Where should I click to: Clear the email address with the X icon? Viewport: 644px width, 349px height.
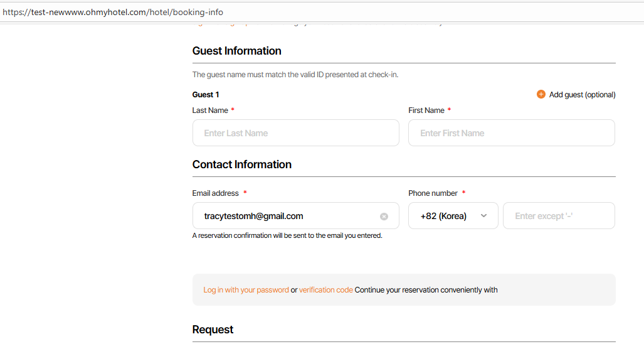click(x=384, y=217)
